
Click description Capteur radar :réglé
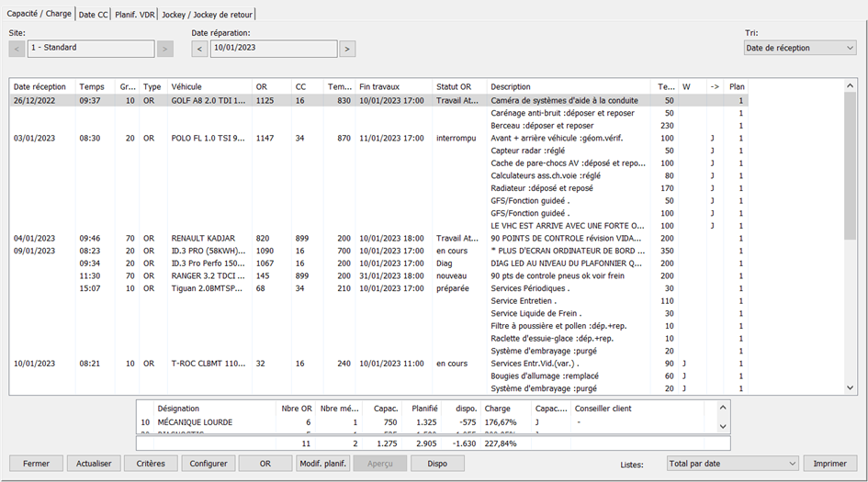[x=527, y=151]
